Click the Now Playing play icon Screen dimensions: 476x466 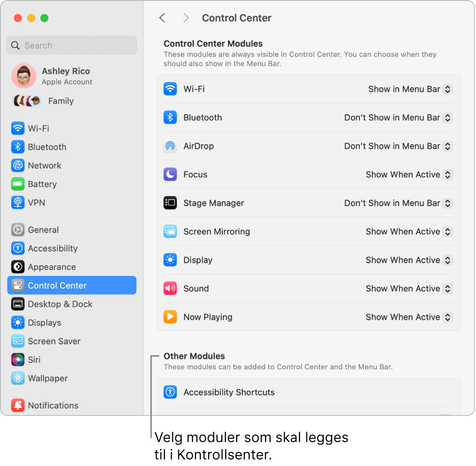coord(170,317)
